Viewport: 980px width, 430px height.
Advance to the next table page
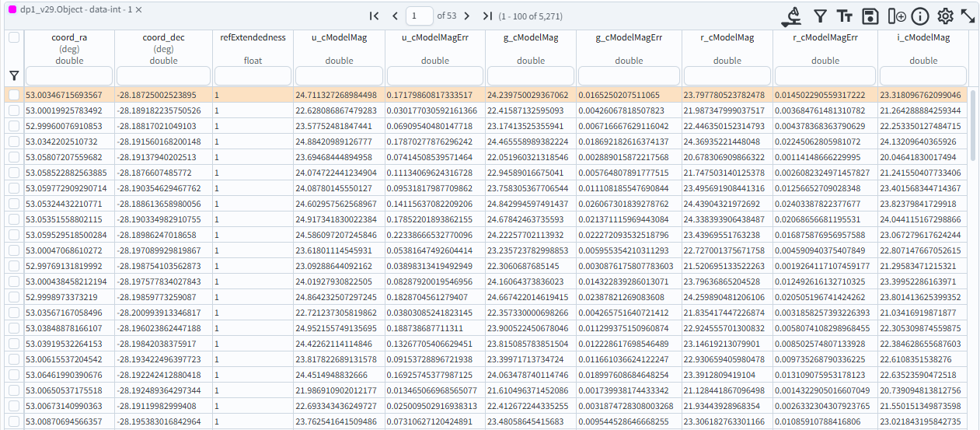click(466, 16)
